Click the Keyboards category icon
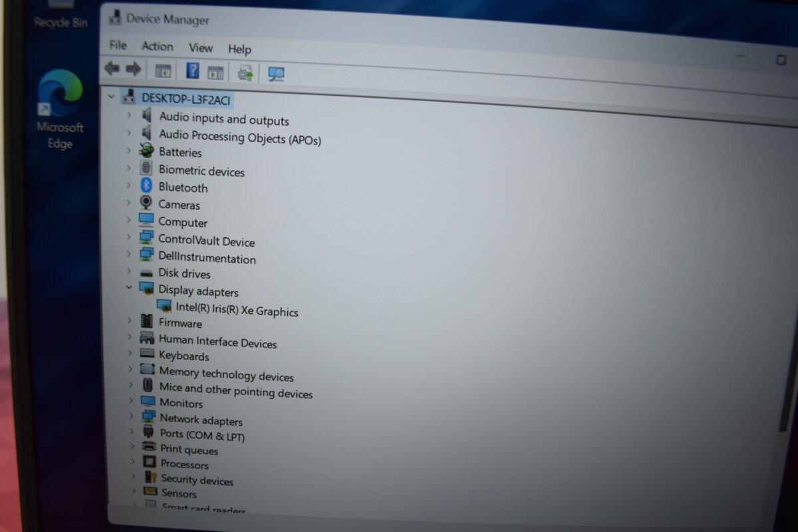 click(148, 354)
